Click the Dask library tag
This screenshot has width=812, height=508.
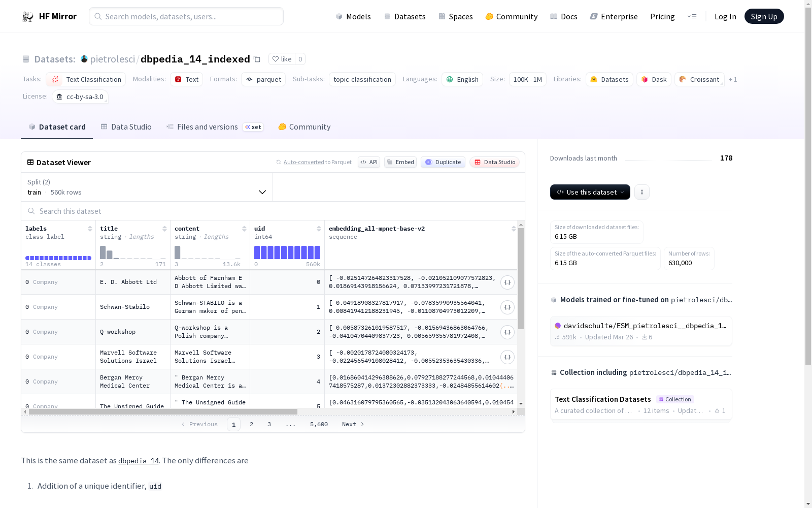654,80
